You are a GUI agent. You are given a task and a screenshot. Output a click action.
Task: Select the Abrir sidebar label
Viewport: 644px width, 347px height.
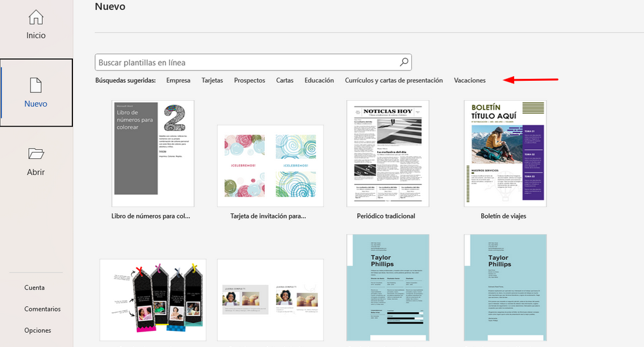tap(36, 172)
